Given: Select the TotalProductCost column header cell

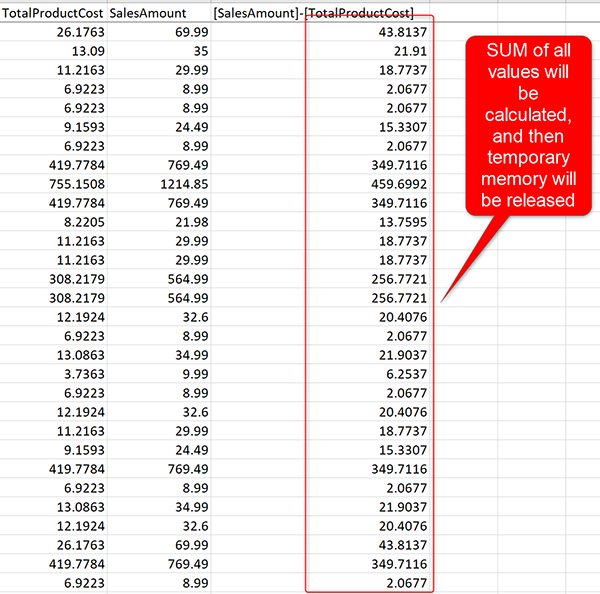Looking at the screenshot, I should 53,13.
